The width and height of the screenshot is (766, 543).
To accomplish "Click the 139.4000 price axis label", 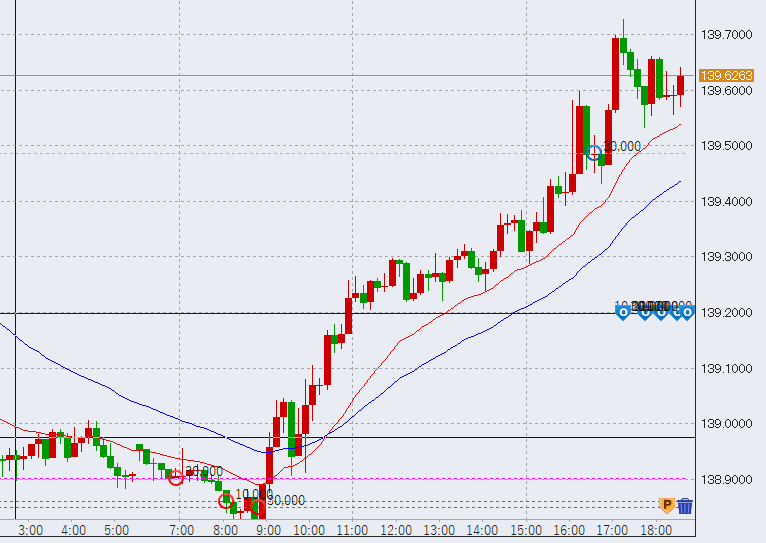I will point(726,202).
